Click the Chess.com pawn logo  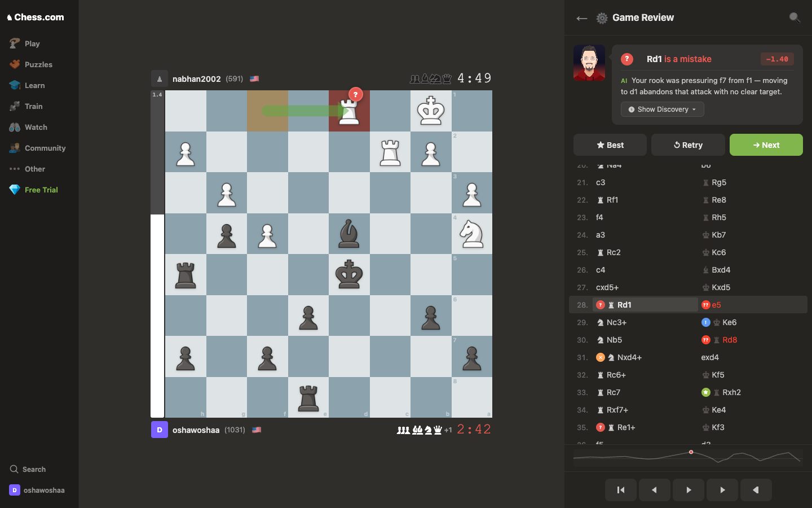[x=8, y=16]
